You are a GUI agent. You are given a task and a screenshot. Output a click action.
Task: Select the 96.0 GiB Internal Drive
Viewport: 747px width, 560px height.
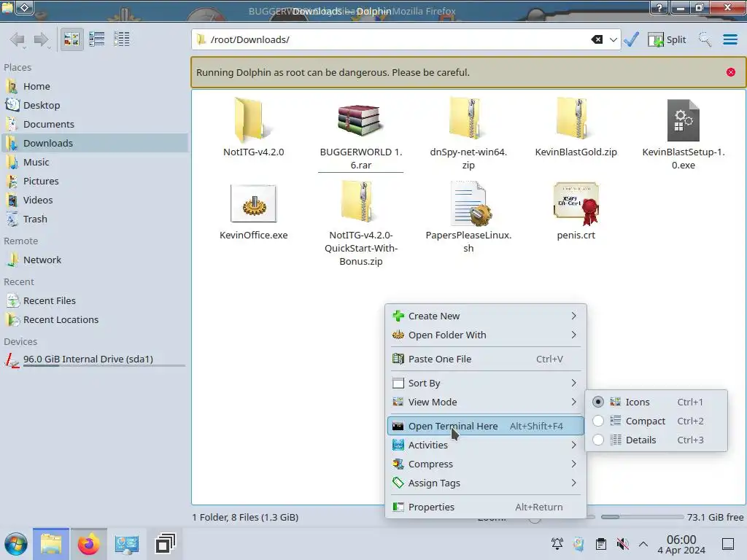[94, 359]
